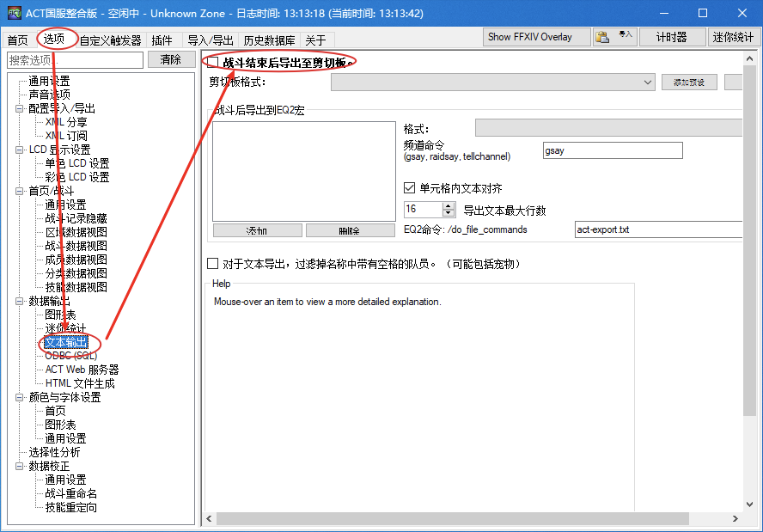This screenshot has width=763, height=532.
Task: Select 技能数据视图 tree item
Action: [x=76, y=287]
